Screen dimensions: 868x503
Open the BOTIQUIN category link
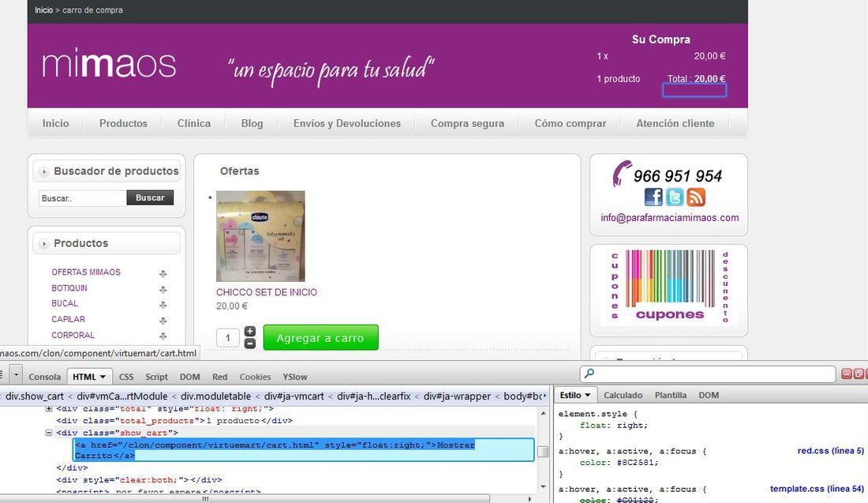69,288
